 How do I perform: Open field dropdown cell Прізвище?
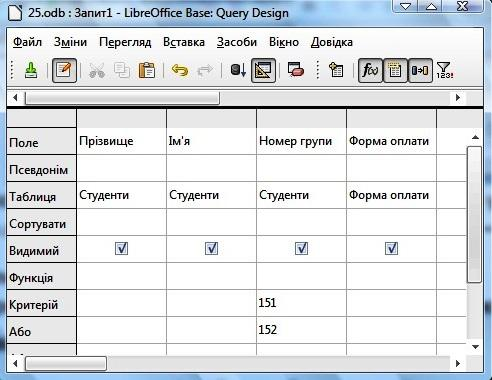[121, 141]
